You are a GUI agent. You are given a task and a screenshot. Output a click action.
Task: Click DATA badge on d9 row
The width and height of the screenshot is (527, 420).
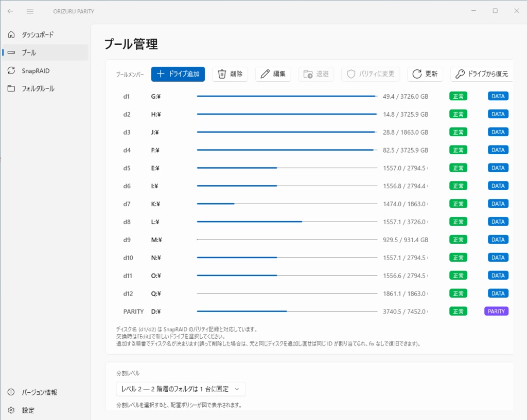pos(498,240)
